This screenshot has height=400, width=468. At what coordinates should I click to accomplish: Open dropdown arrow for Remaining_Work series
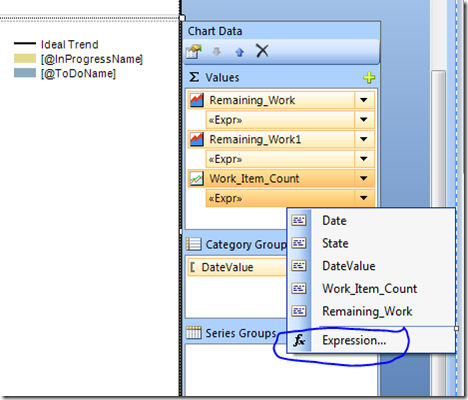click(364, 100)
